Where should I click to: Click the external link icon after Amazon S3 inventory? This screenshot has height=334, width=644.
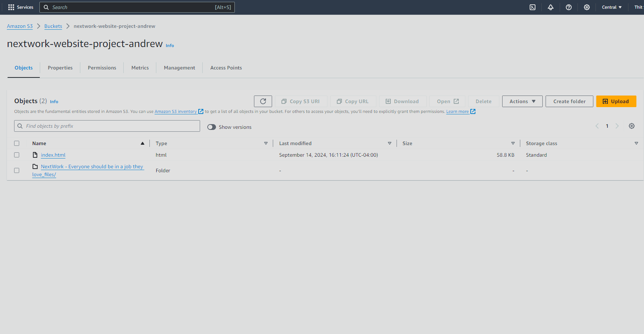[x=201, y=111]
